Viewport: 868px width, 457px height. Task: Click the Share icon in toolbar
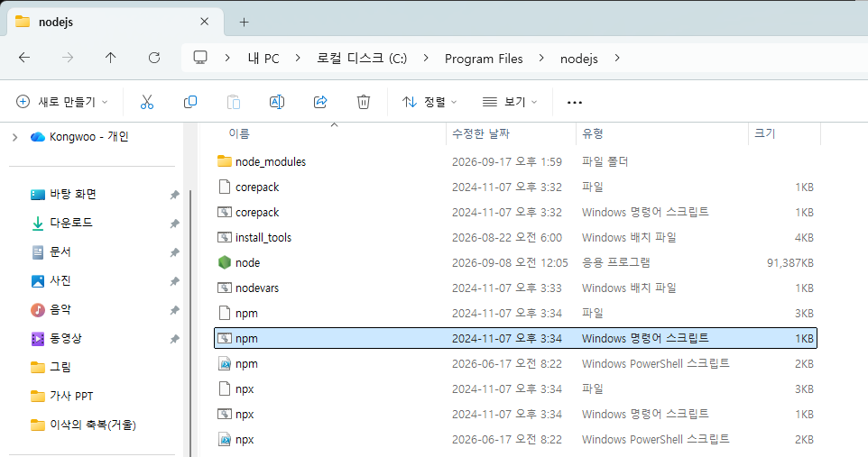coord(320,102)
